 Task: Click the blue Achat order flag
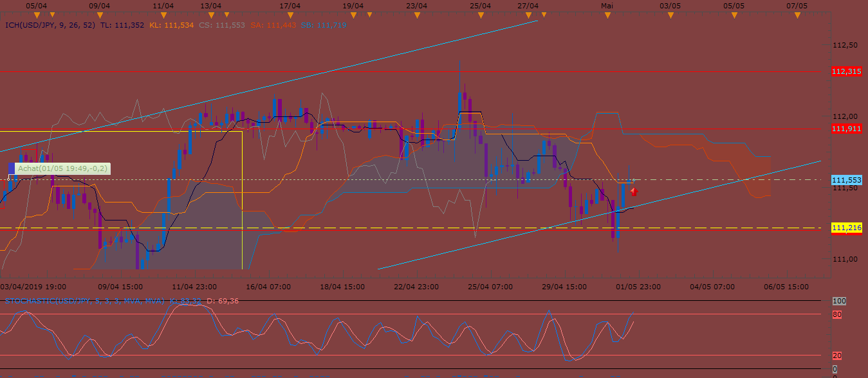click(11, 168)
